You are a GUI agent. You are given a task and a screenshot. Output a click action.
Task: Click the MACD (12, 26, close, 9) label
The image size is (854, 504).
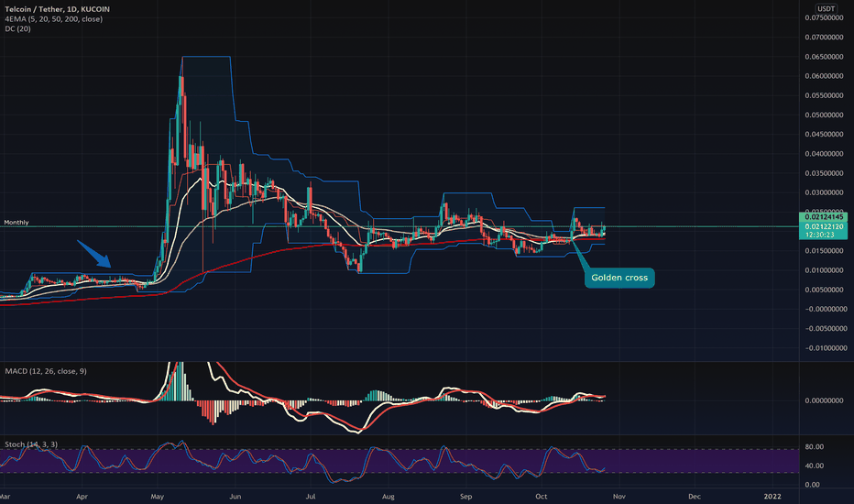pyautogui.click(x=46, y=371)
